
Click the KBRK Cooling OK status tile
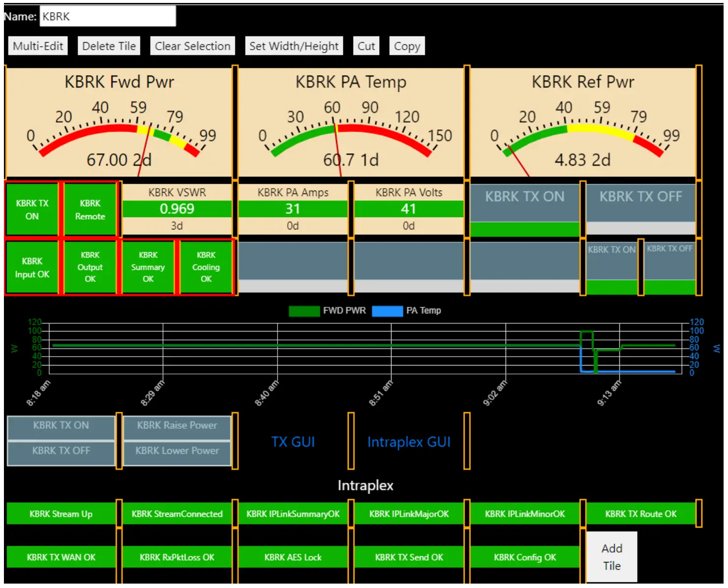click(x=206, y=267)
